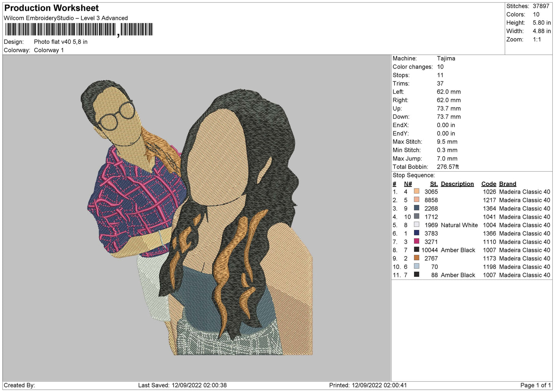Select the Machine value 'Tajima'
This screenshot has width=555, height=392.
pyautogui.click(x=446, y=58)
